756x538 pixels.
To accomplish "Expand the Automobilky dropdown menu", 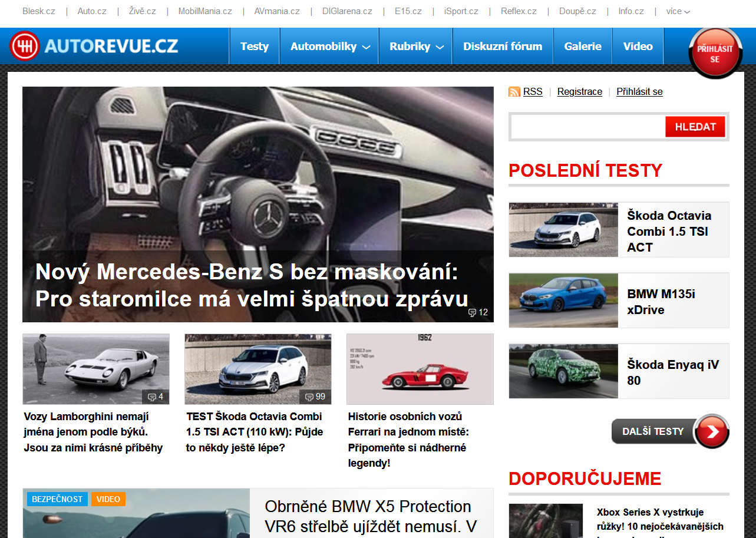I will coord(330,46).
